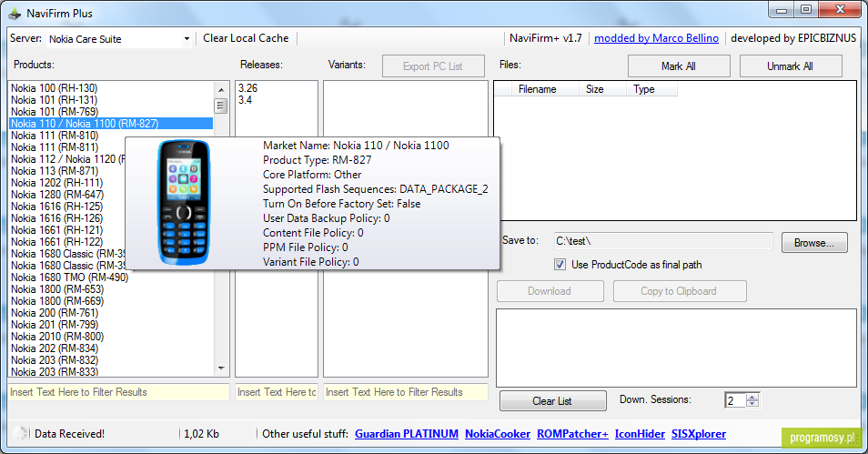Image resolution: width=868 pixels, height=454 pixels.
Task: Click the Mark All button
Action: [x=679, y=66]
